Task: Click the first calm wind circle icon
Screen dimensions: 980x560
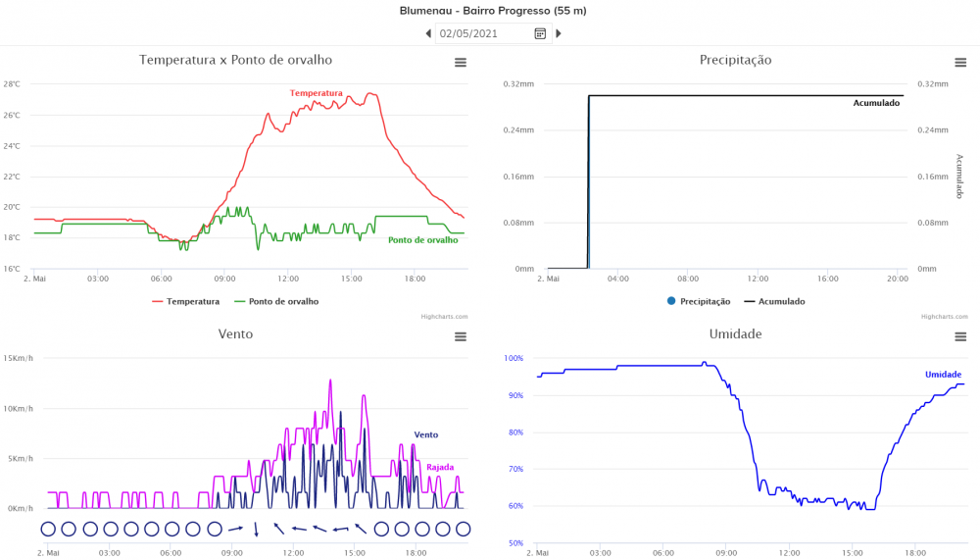Action: [48, 530]
